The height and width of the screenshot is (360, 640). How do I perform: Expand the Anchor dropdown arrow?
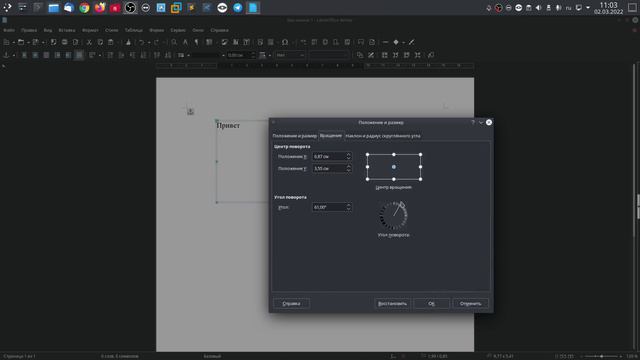tap(13, 56)
